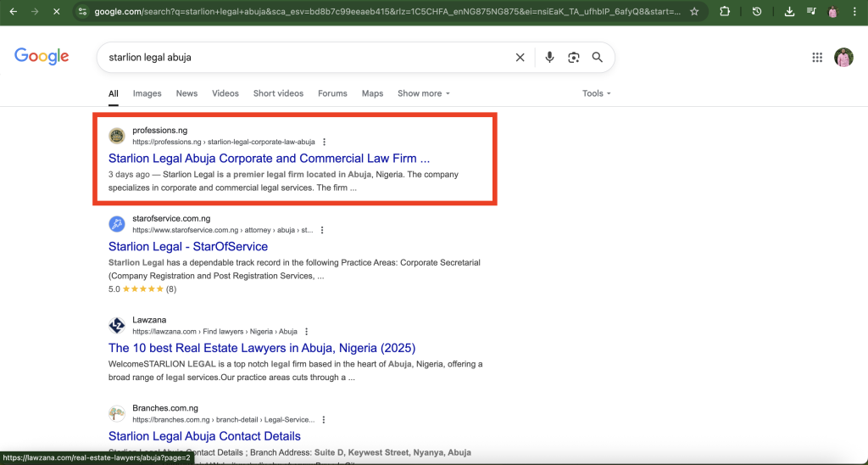
Task: Open the Extensions puzzle icon
Action: 725,11
